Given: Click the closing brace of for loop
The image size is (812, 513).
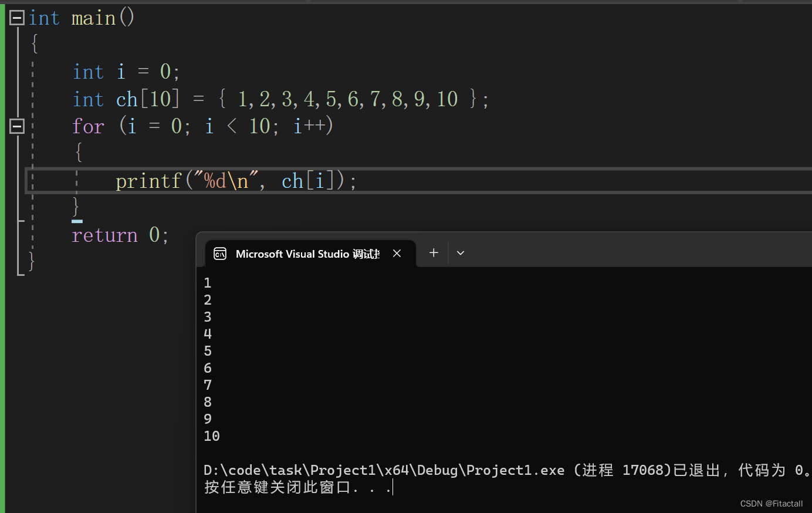Looking at the screenshot, I should coord(76,207).
